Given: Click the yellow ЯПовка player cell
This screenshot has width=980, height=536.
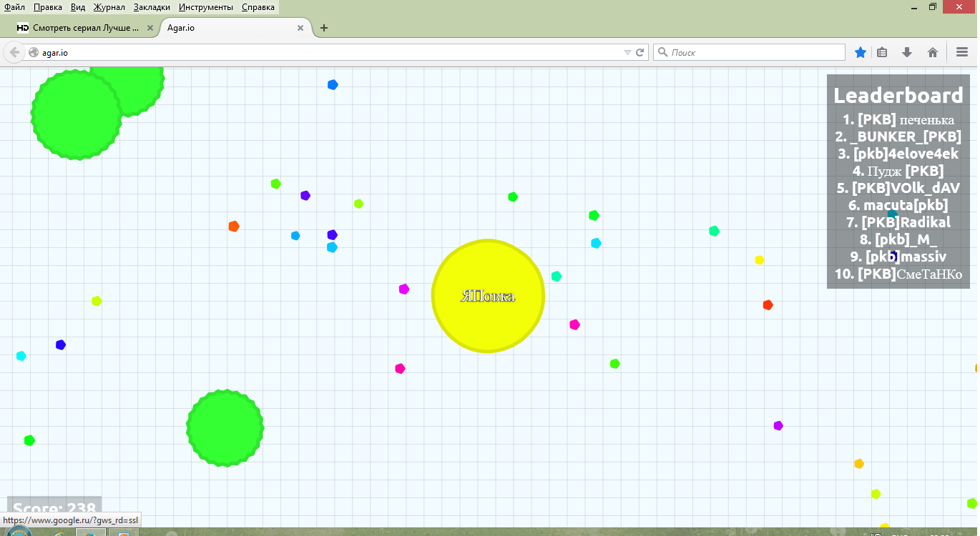Looking at the screenshot, I should tap(488, 296).
